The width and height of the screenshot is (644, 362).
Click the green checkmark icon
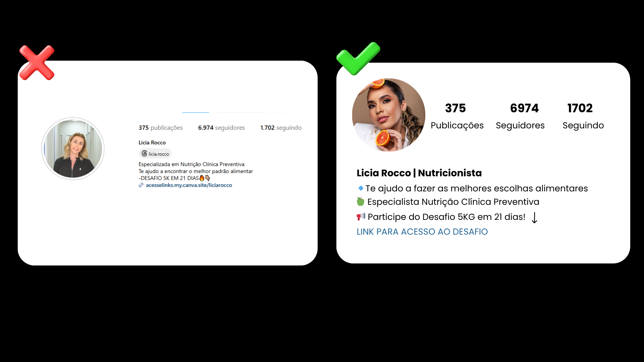358,59
